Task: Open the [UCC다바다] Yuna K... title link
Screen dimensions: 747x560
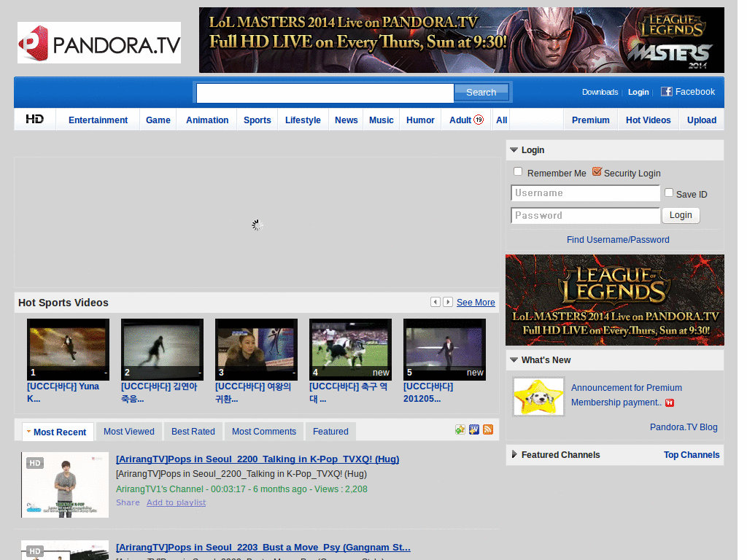Action: click(x=63, y=392)
